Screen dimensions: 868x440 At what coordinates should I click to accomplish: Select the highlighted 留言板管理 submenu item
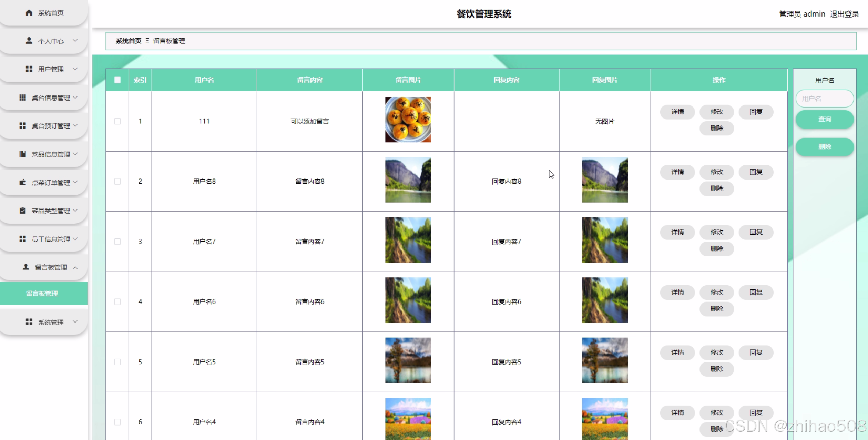[x=44, y=294]
